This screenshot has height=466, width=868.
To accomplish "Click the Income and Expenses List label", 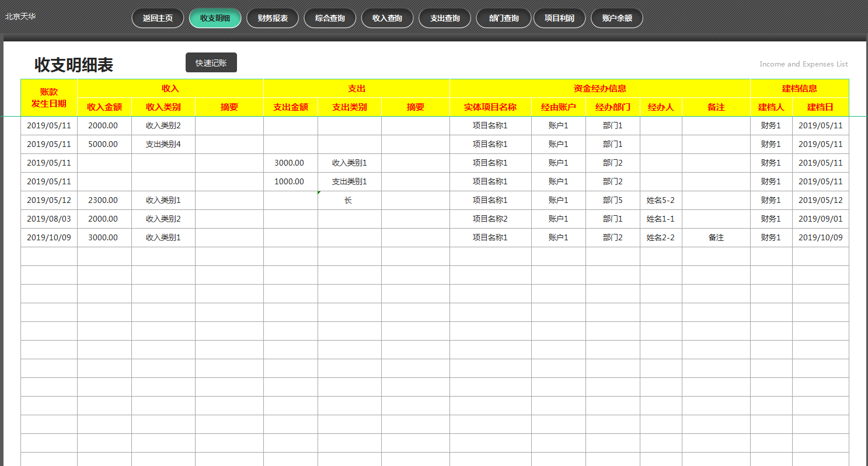I will (804, 64).
